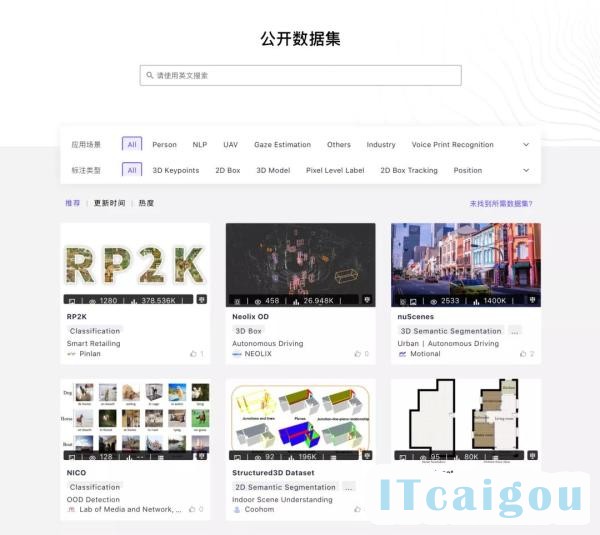This screenshot has width=600, height=535.
Task: Click the Motional publisher icon
Action: [x=402, y=354]
